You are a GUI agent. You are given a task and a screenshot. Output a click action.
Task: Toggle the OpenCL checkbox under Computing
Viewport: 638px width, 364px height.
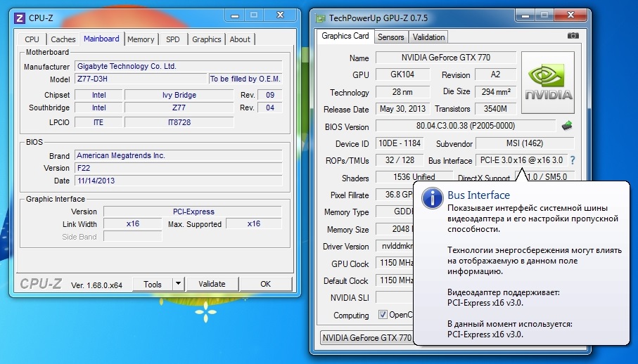[x=383, y=314]
